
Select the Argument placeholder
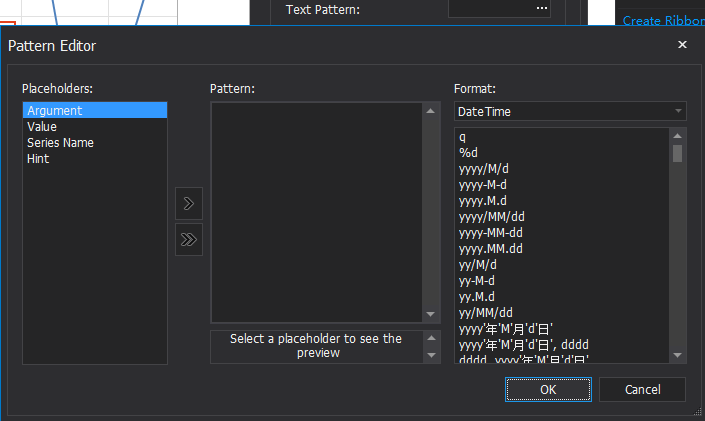(94, 111)
